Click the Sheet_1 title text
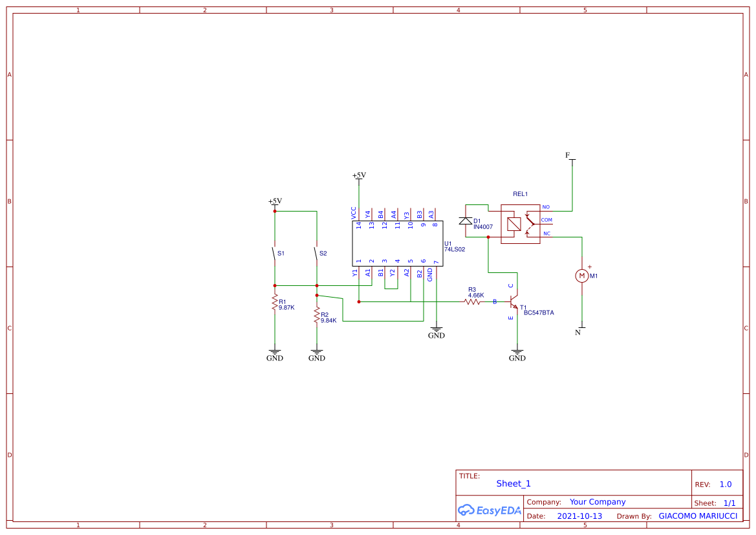Screen dimensions: 756x535 (513, 484)
